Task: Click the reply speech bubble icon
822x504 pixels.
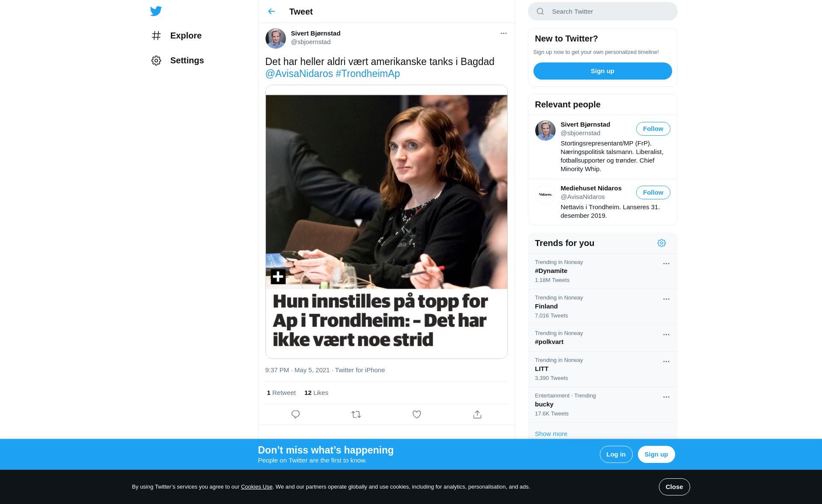Action: 295,414
